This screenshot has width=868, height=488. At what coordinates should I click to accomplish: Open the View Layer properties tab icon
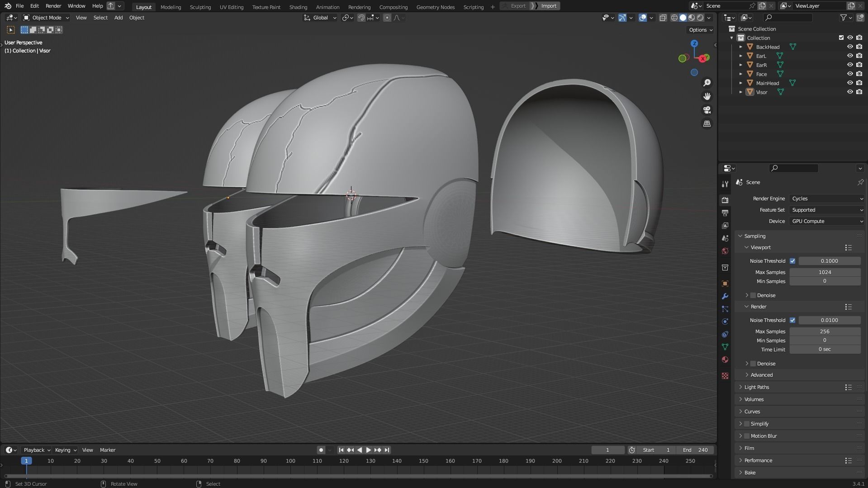click(x=725, y=225)
